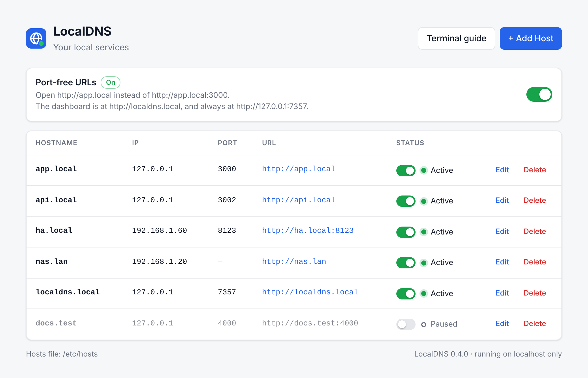Screen dimensions: 588x378
Task: Click port 7357 in the table
Action: click(227, 292)
